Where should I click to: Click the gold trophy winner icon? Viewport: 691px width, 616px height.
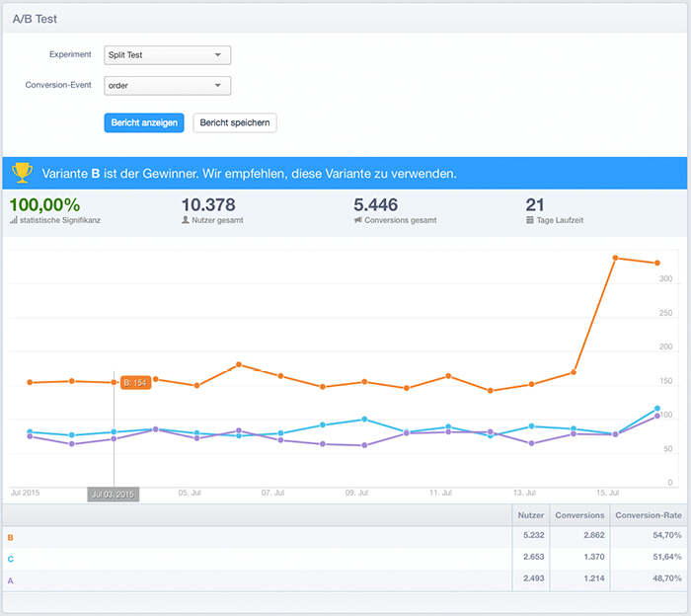pyautogui.click(x=22, y=173)
